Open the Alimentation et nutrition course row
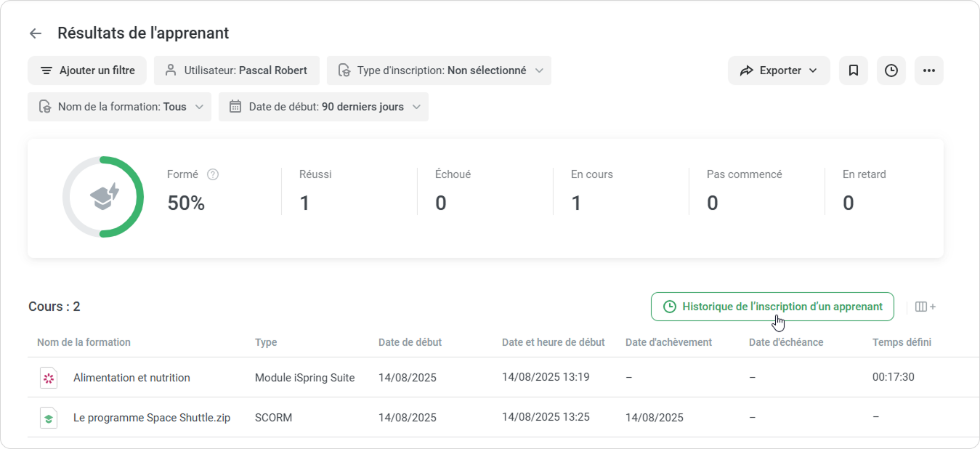 click(x=131, y=378)
